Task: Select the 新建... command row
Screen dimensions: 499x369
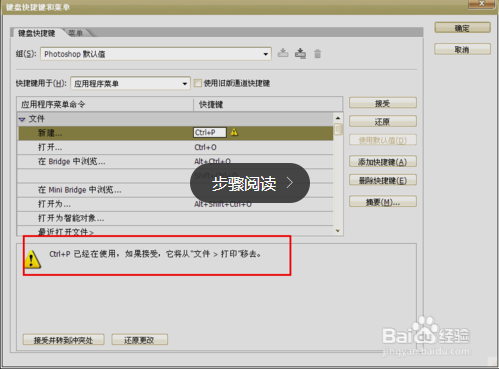Action: pyautogui.click(x=175, y=133)
